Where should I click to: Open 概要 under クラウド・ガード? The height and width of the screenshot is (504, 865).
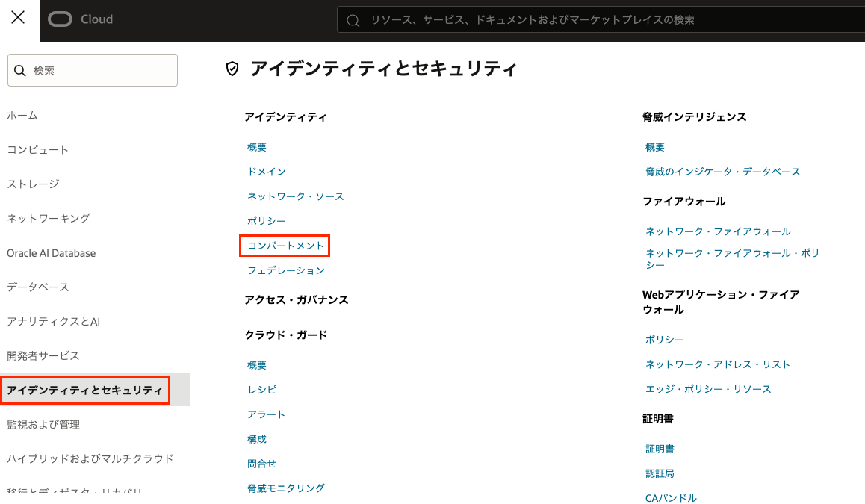click(x=257, y=365)
